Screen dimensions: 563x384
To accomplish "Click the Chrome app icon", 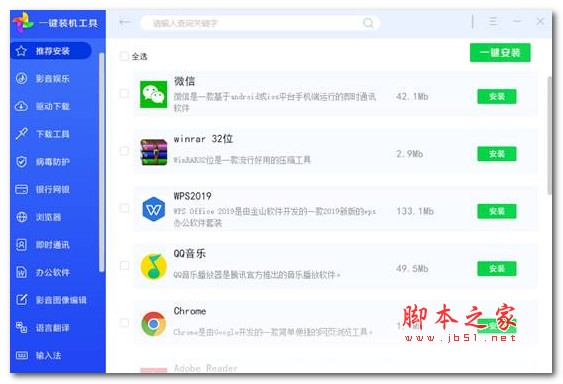I will (x=154, y=324).
